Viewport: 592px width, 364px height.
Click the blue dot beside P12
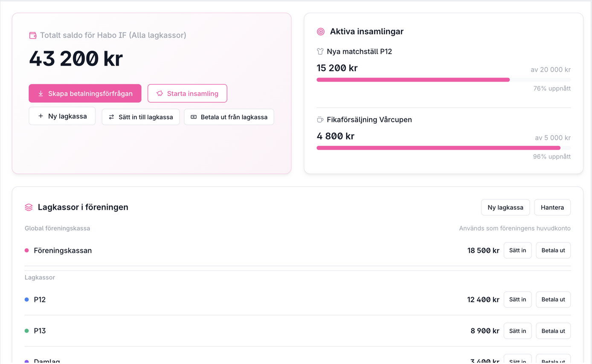tap(27, 299)
